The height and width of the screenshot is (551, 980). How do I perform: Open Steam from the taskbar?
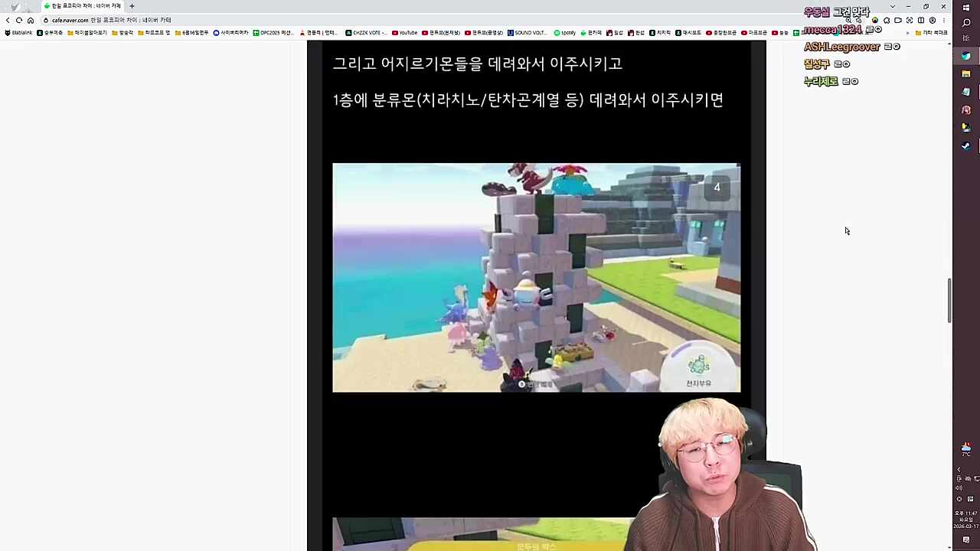pyautogui.click(x=965, y=145)
